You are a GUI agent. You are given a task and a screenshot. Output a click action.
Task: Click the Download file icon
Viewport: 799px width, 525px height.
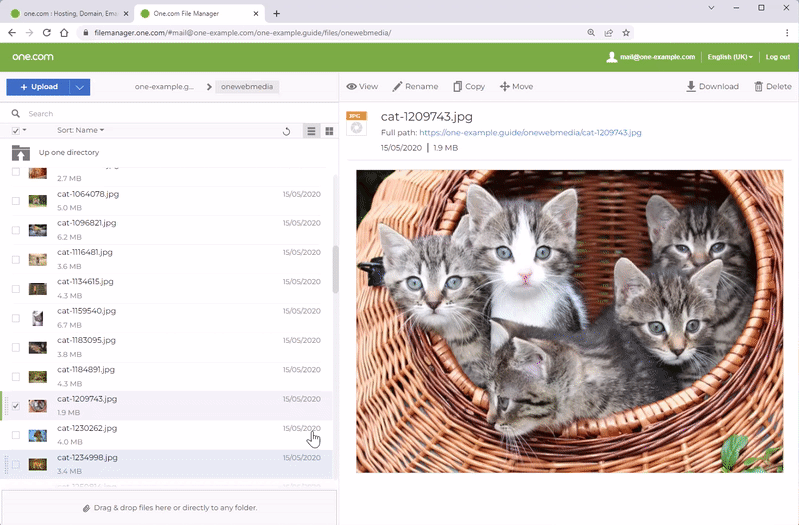[691, 87]
